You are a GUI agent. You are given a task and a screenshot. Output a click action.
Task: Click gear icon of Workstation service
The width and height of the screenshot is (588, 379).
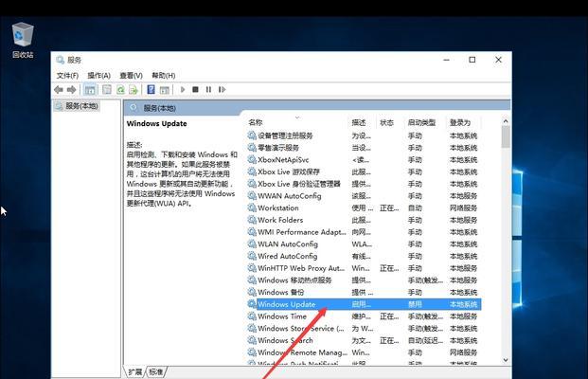pos(252,208)
